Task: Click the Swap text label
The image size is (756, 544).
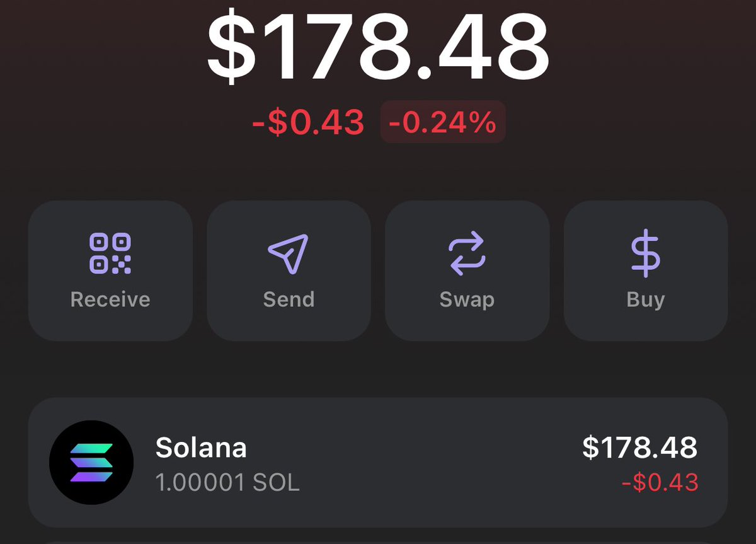Action: coord(467,299)
